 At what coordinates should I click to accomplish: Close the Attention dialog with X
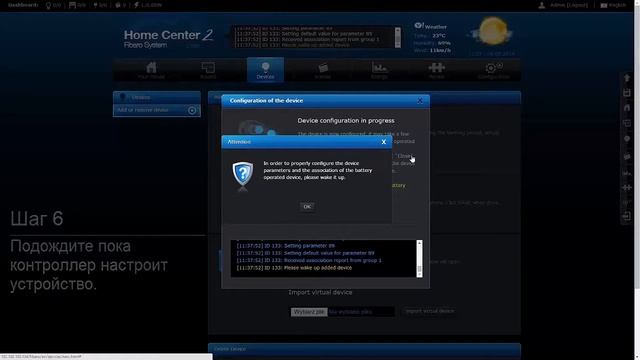384,142
